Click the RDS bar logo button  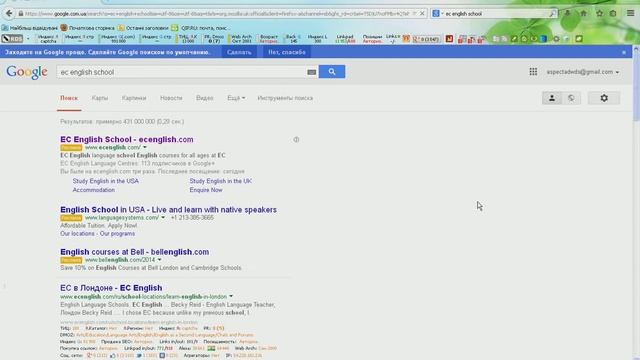12,39
